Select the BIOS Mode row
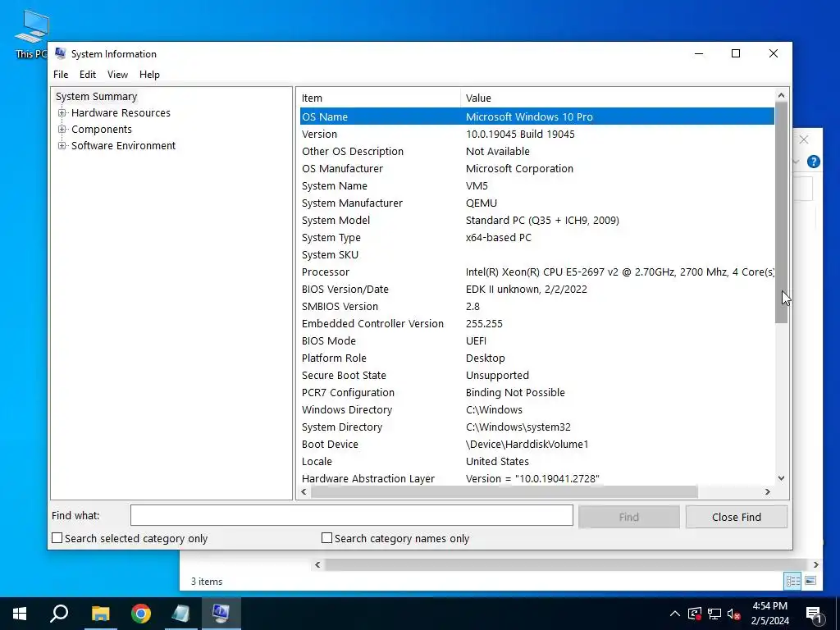 pos(536,340)
